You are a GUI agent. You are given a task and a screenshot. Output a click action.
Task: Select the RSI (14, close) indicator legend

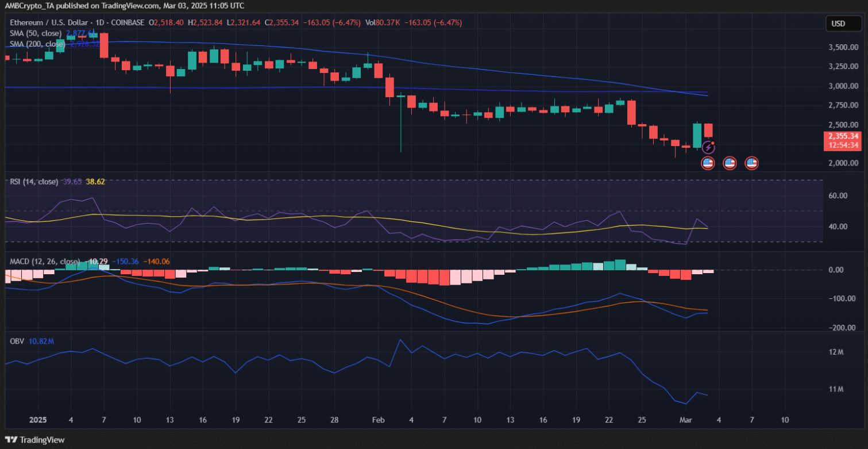[34, 182]
